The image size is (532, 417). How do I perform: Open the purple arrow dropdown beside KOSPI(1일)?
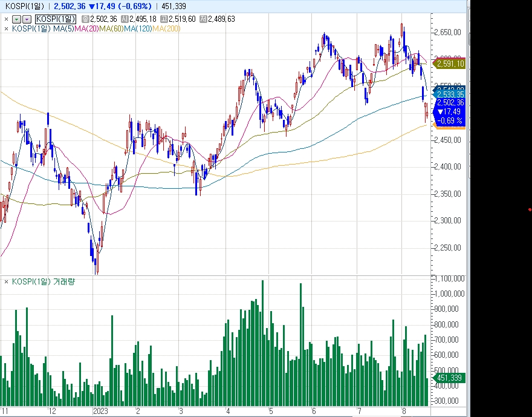(x=27, y=19)
